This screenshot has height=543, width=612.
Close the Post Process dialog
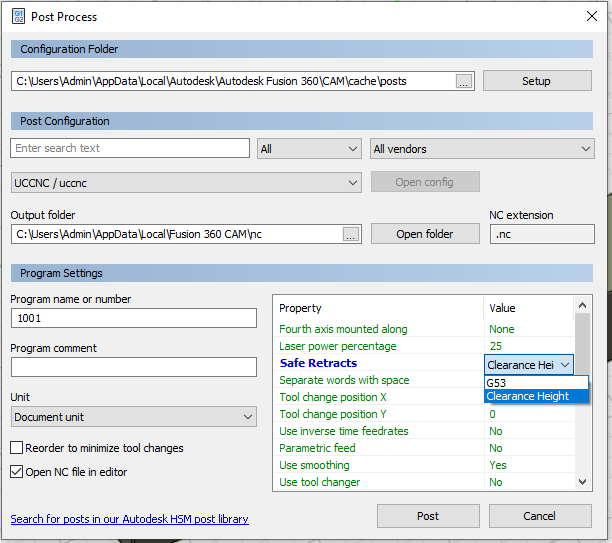click(589, 17)
